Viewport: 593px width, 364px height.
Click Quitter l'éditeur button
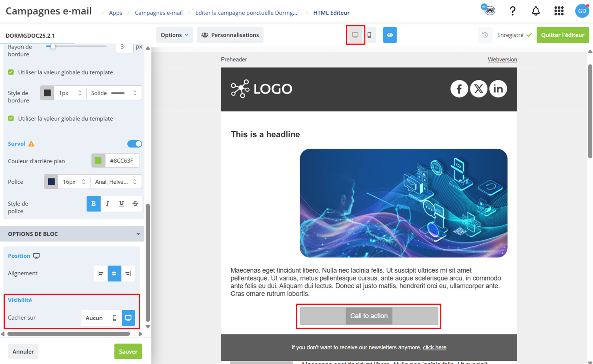click(x=563, y=35)
